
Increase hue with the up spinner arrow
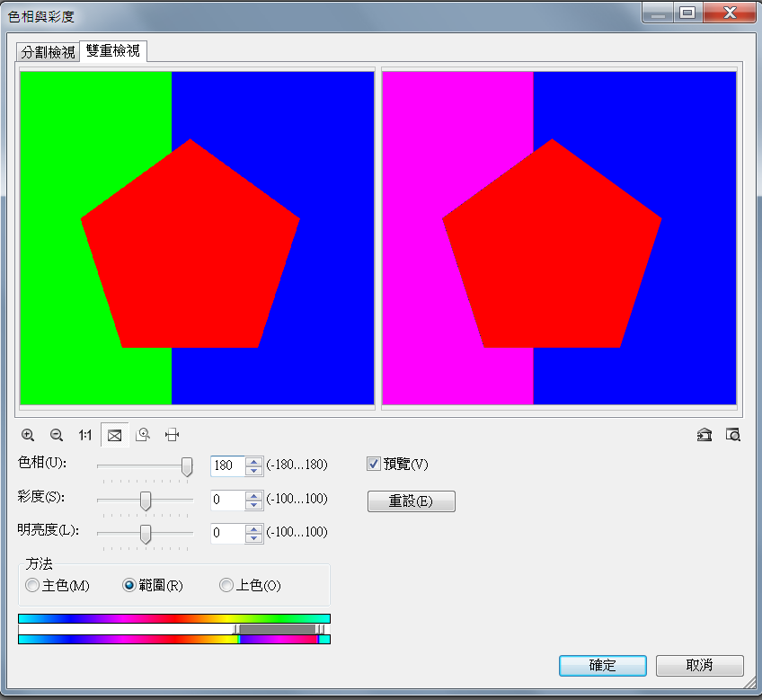(x=253, y=461)
